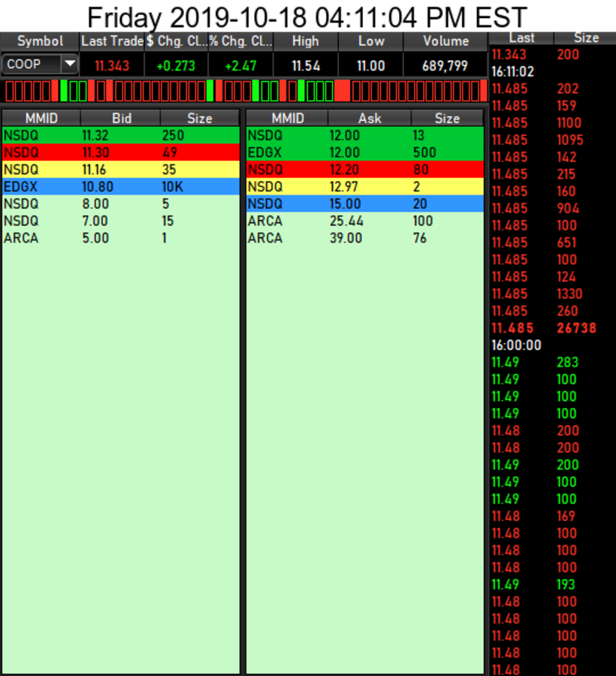The width and height of the screenshot is (616, 676).
Task: Click the Ask column header
Action: pyautogui.click(x=370, y=118)
